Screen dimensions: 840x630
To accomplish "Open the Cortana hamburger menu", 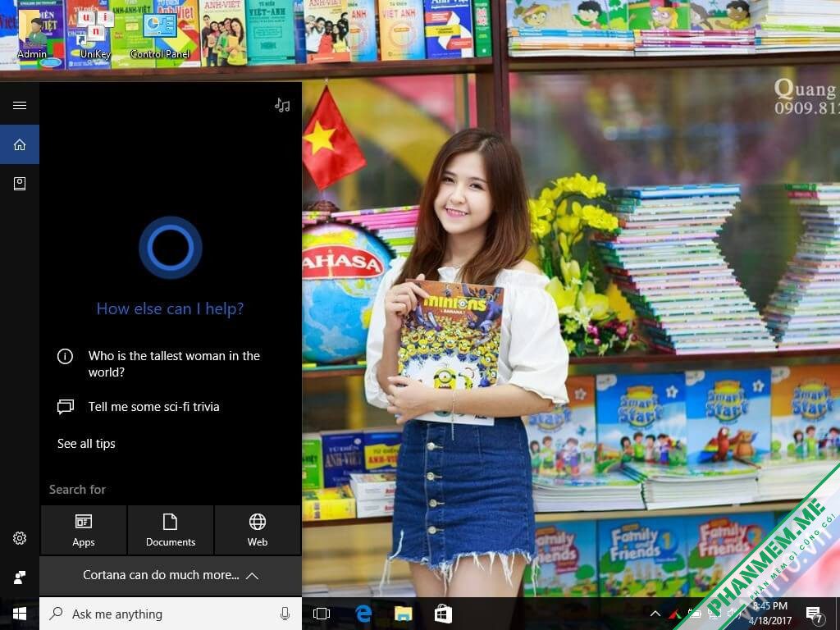I will tap(20, 105).
